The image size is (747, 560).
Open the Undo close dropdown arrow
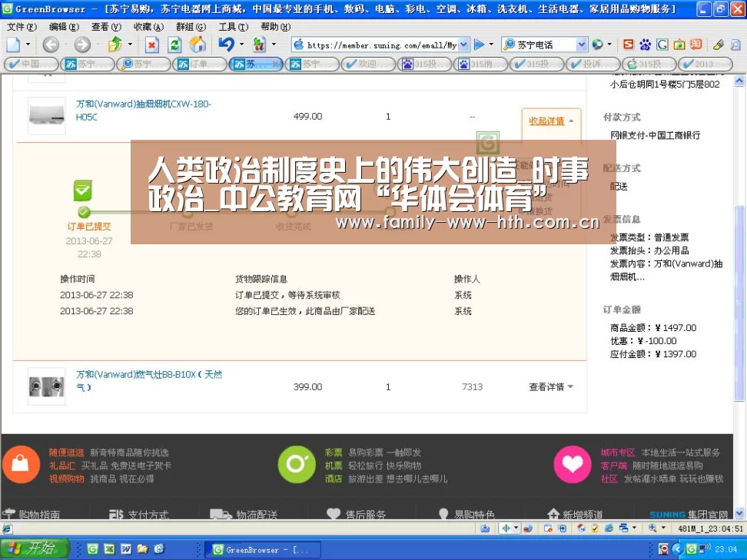(241, 45)
